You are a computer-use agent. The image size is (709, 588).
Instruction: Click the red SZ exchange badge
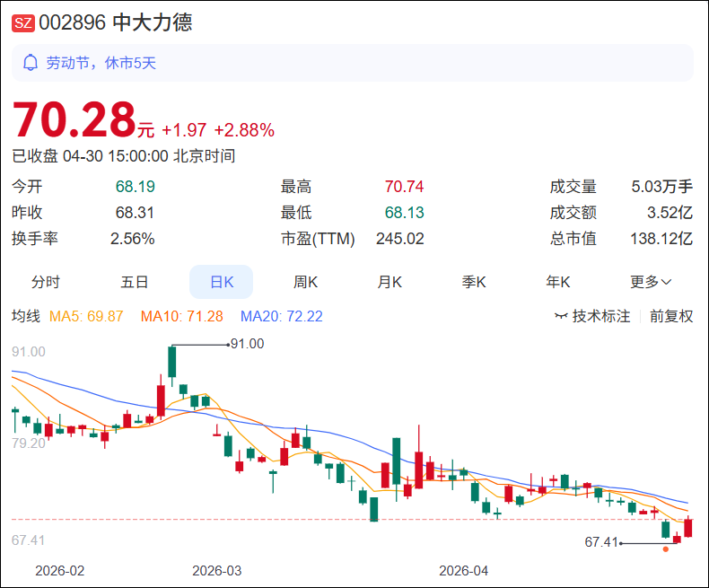22,23
